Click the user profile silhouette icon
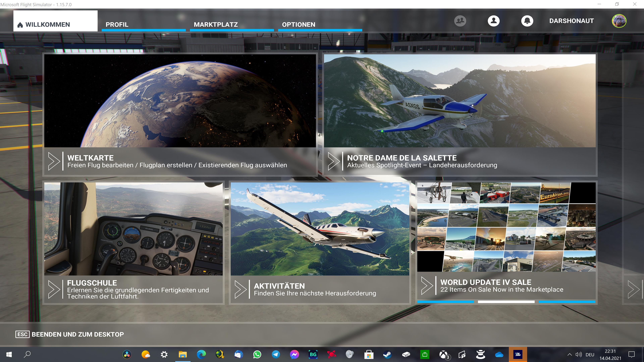Screen dimensions: 644x362 click(494, 21)
